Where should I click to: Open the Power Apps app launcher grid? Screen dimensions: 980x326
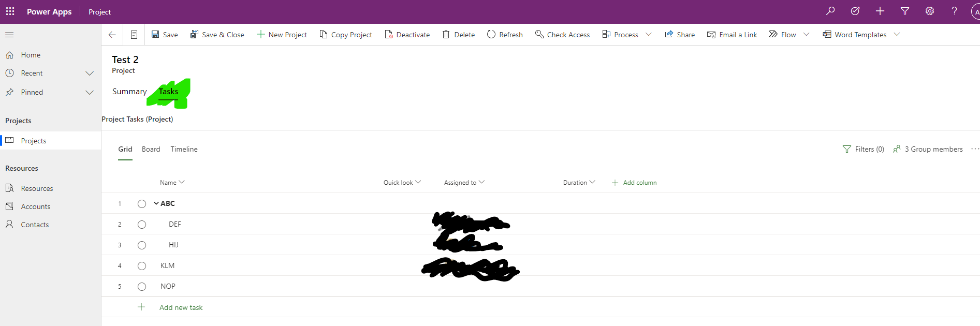click(10, 11)
